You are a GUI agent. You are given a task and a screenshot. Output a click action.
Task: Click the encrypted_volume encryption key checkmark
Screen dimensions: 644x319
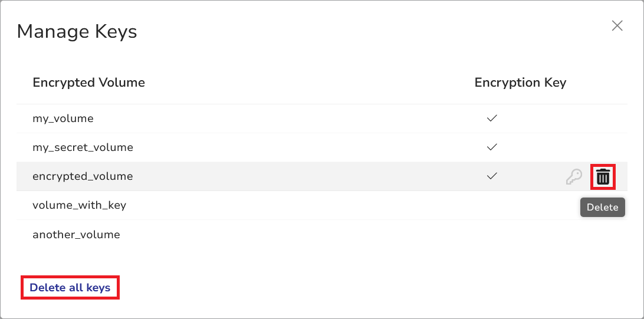[492, 176]
